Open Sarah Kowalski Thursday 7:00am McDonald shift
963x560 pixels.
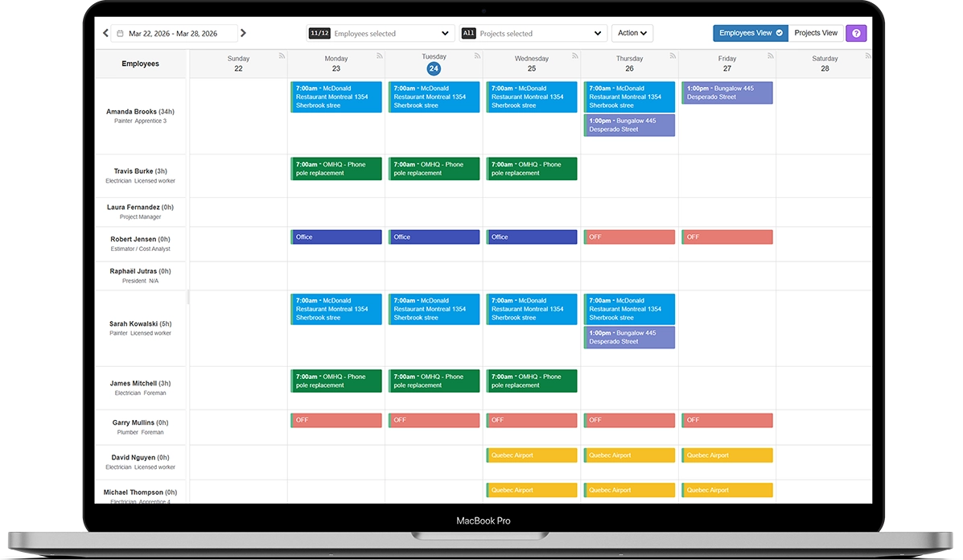[x=629, y=310]
